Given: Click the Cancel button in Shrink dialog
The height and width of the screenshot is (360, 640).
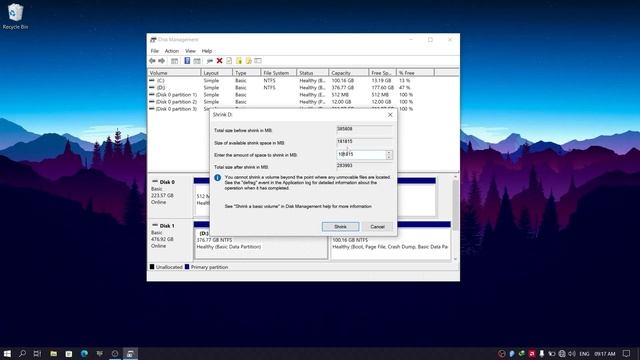Looking at the screenshot, I should (x=377, y=227).
